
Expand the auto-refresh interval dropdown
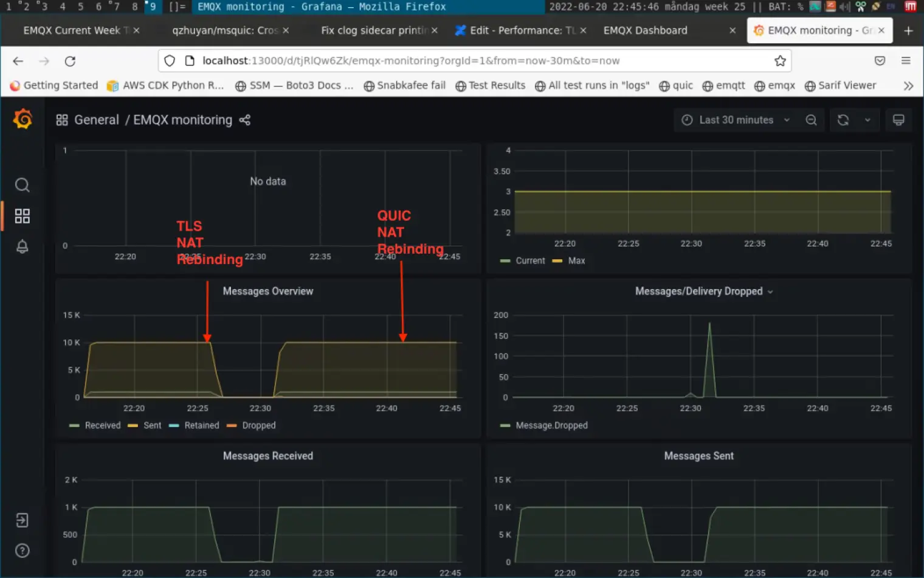867,120
